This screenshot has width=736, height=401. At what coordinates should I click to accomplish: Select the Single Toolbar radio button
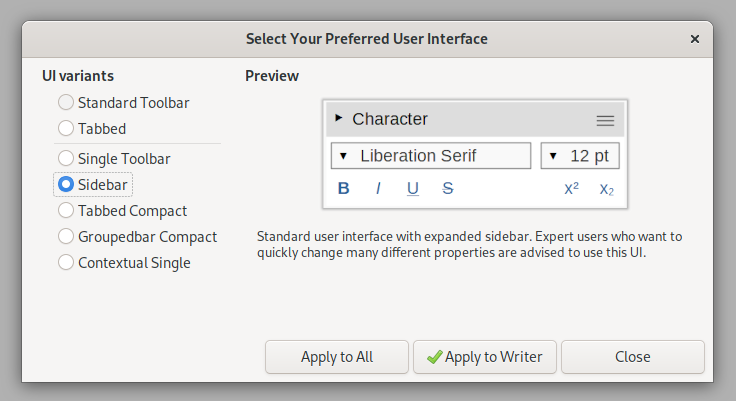coord(66,158)
